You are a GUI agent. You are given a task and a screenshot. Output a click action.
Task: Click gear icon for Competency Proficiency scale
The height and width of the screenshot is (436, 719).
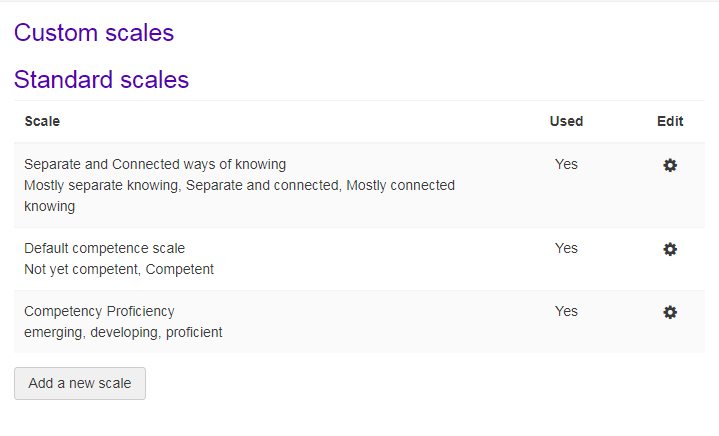pos(670,312)
